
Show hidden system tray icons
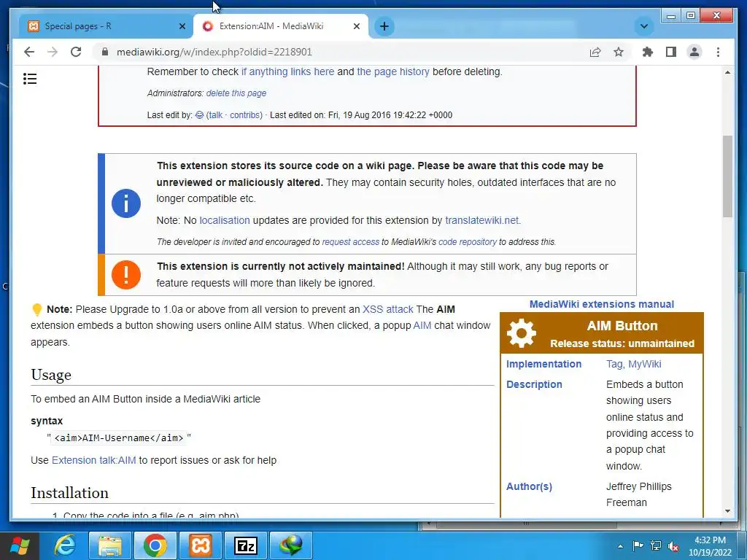click(620, 546)
